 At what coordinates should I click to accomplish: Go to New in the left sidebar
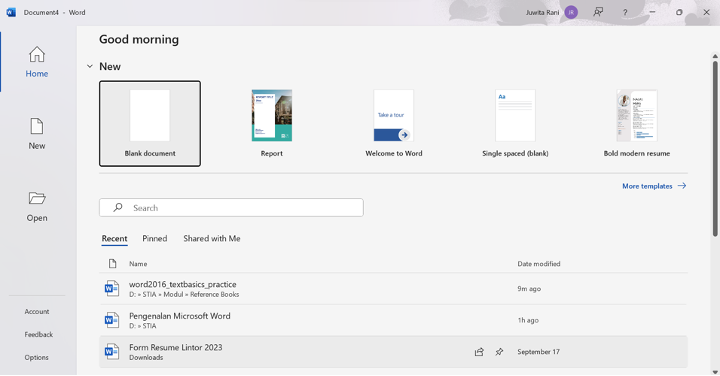37,134
